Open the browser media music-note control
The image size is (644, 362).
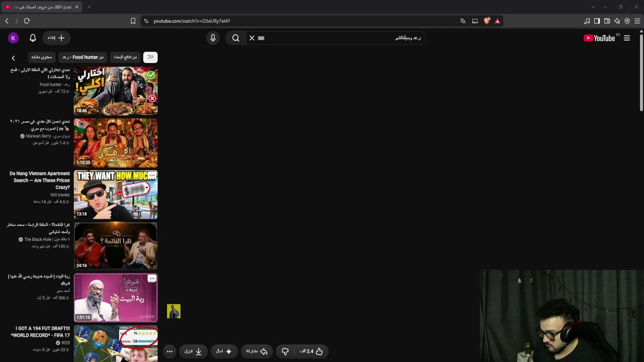coord(587,21)
